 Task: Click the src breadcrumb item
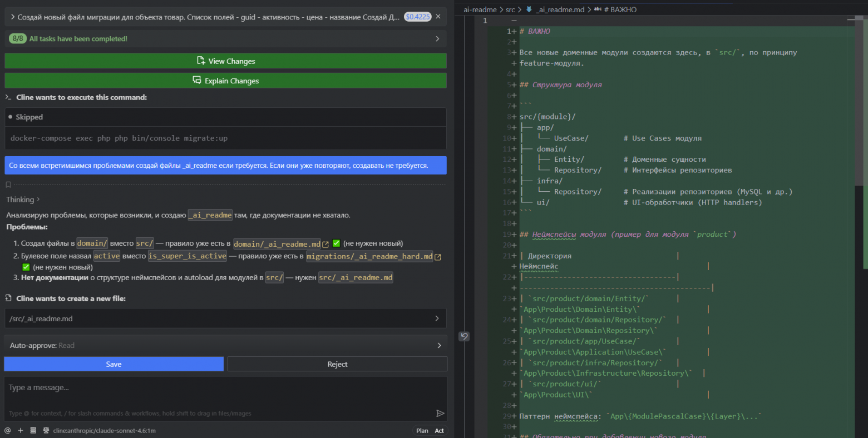pyautogui.click(x=510, y=9)
